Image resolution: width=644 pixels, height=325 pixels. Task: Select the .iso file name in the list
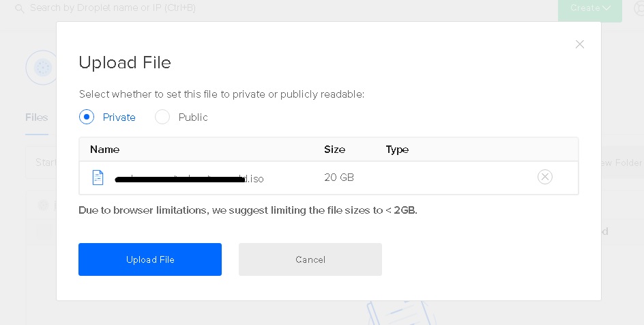[189, 179]
